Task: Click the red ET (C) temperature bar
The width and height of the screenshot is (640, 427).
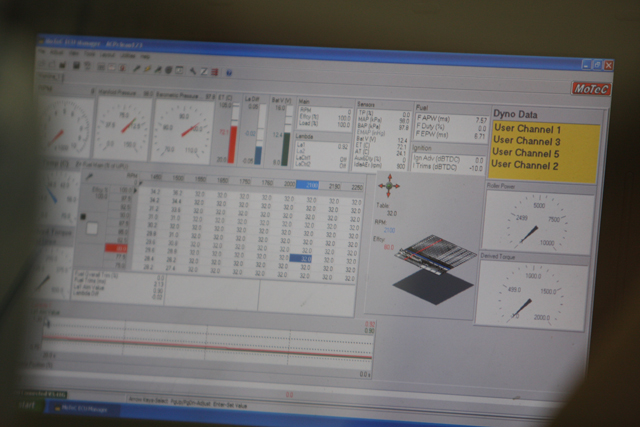Action: [232, 145]
